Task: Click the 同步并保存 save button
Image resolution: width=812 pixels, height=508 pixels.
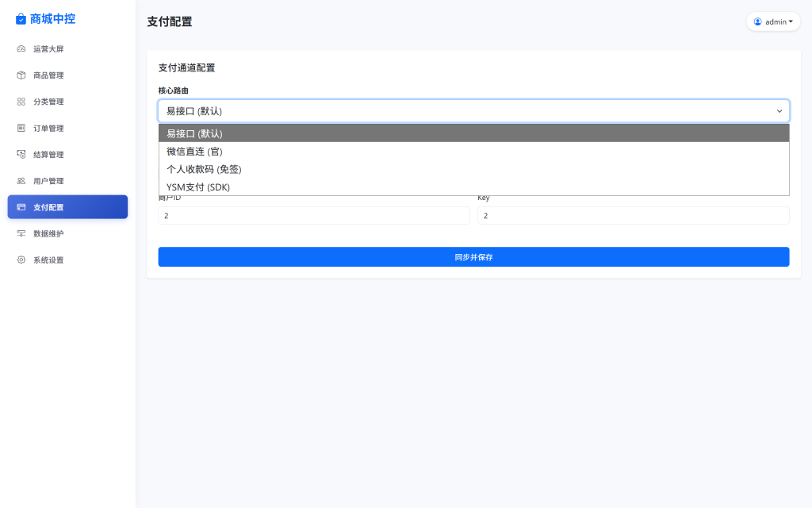Action: click(473, 256)
